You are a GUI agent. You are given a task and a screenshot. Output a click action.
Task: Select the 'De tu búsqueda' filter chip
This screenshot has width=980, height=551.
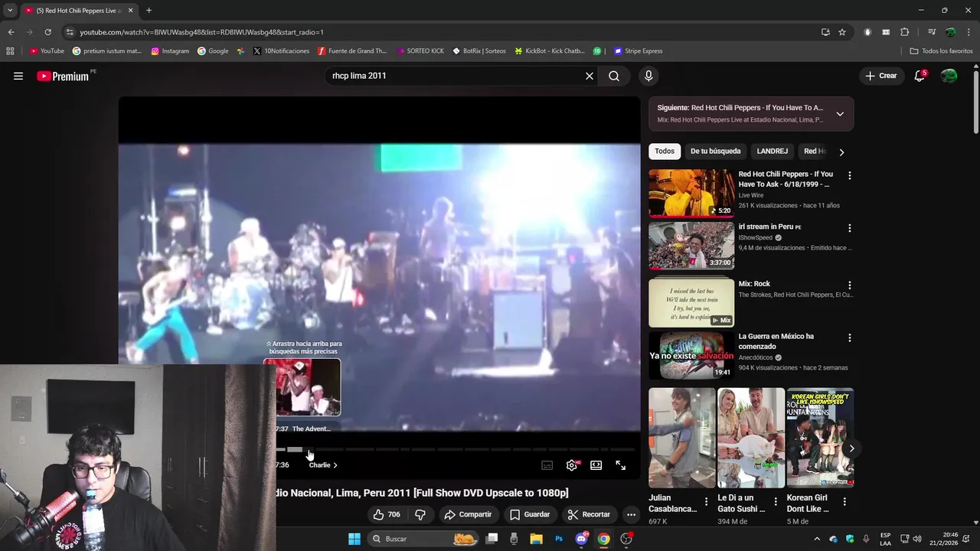(x=715, y=152)
